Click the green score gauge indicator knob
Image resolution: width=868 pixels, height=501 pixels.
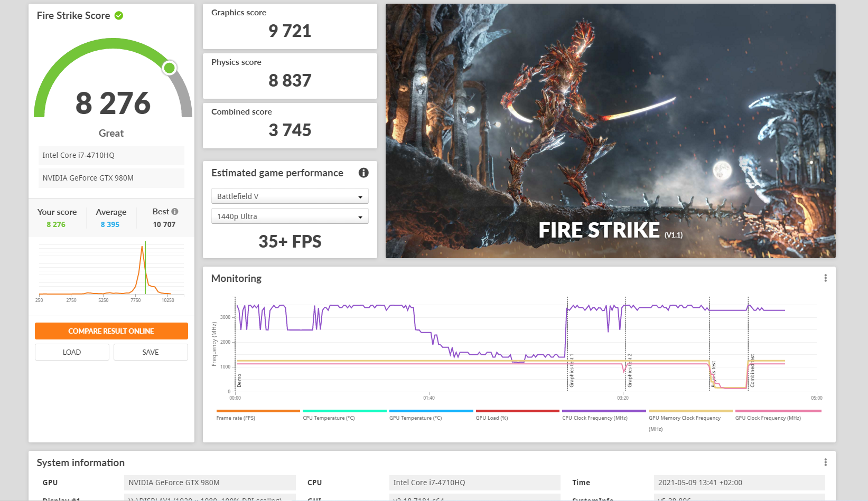pos(169,68)
